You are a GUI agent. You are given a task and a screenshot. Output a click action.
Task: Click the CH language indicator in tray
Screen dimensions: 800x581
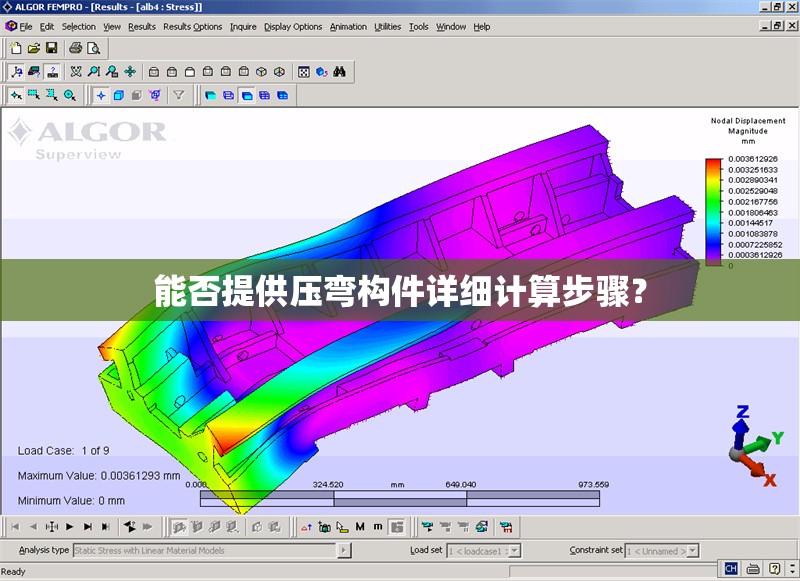point(731,569)
